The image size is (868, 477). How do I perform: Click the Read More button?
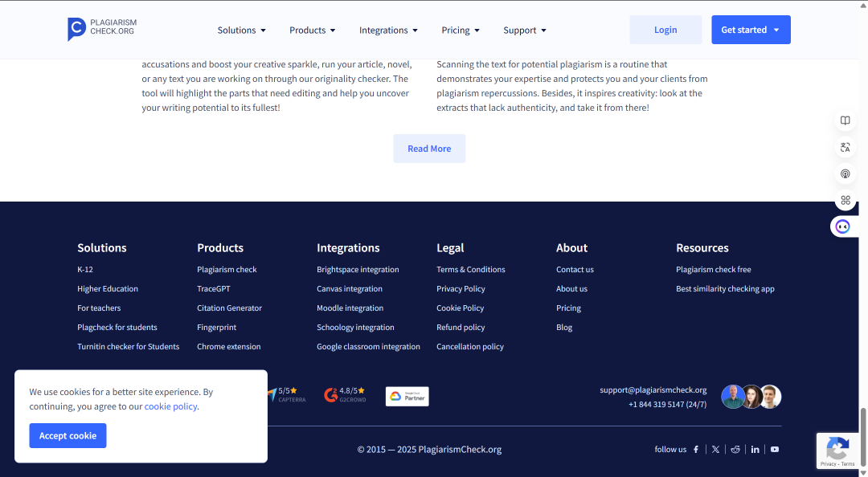pos(429,149)
